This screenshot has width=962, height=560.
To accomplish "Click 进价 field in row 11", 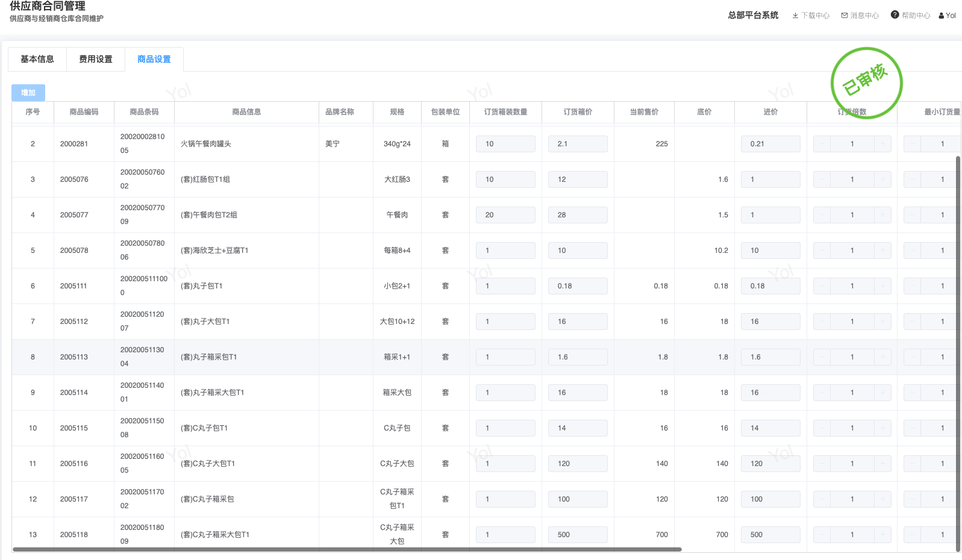I will point(770,464).
